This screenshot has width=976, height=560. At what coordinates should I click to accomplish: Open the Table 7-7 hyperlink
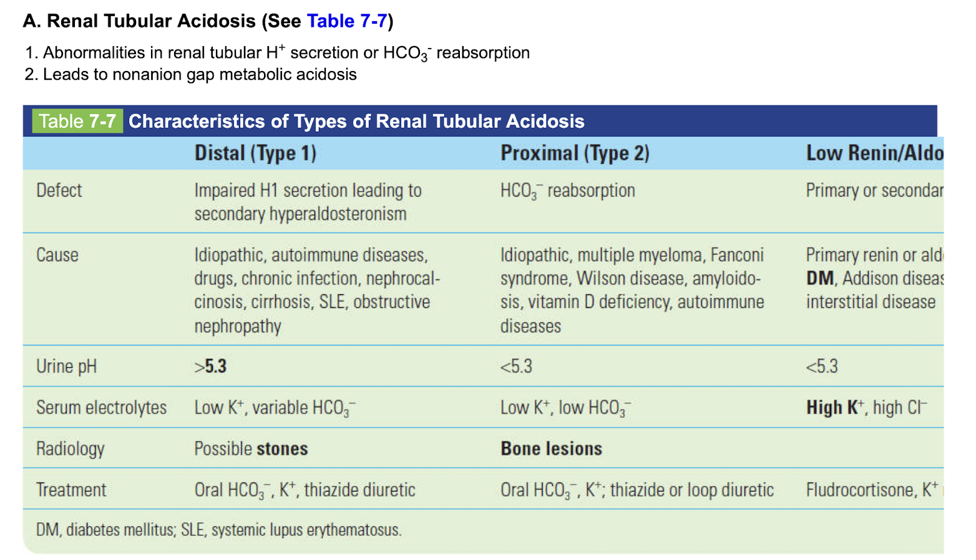347,21
